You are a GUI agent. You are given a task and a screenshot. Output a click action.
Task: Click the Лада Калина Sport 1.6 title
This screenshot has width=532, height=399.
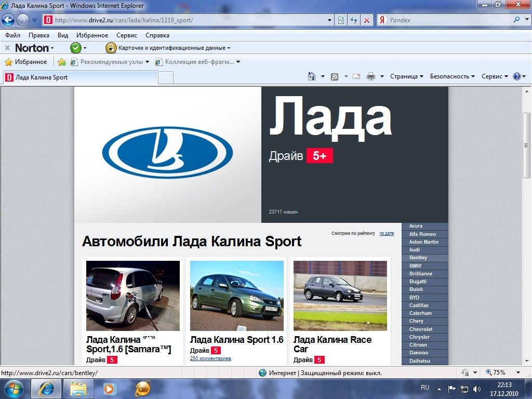pyautogui.click(x=237, y=340)
